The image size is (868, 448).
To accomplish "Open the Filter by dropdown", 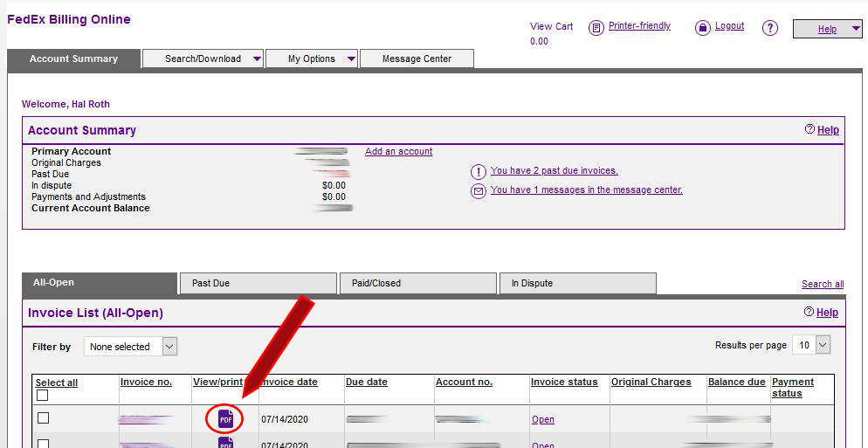I will (131, 347).
